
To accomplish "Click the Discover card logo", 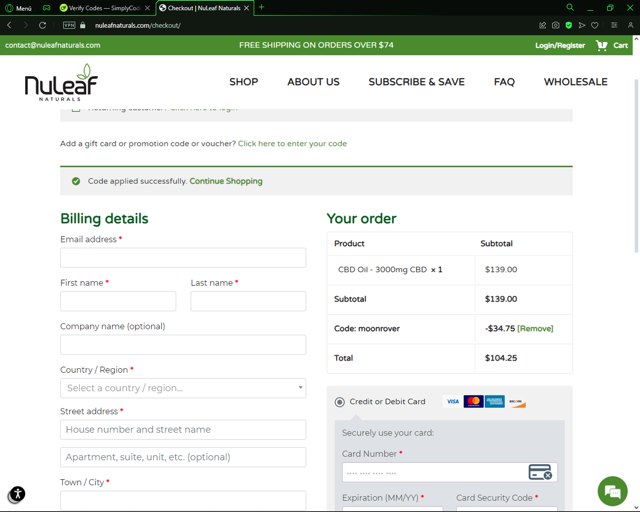I will pos(517,402).
